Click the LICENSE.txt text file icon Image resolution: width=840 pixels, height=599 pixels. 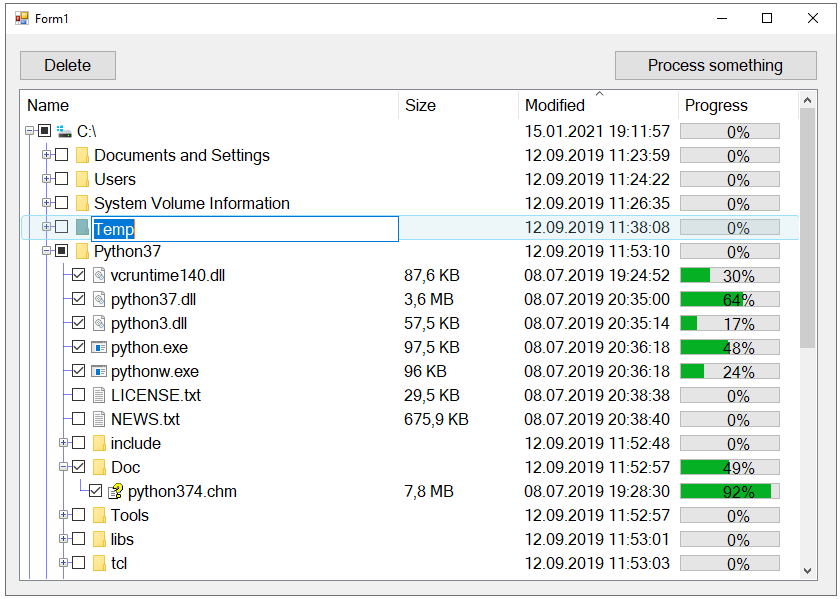99,395
